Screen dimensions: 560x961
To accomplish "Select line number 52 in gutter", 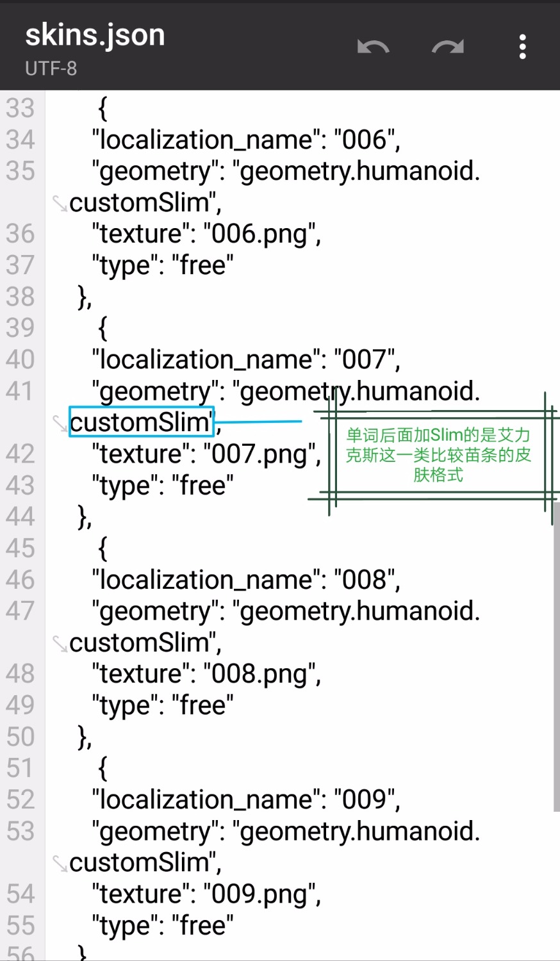I will point(20,800).
